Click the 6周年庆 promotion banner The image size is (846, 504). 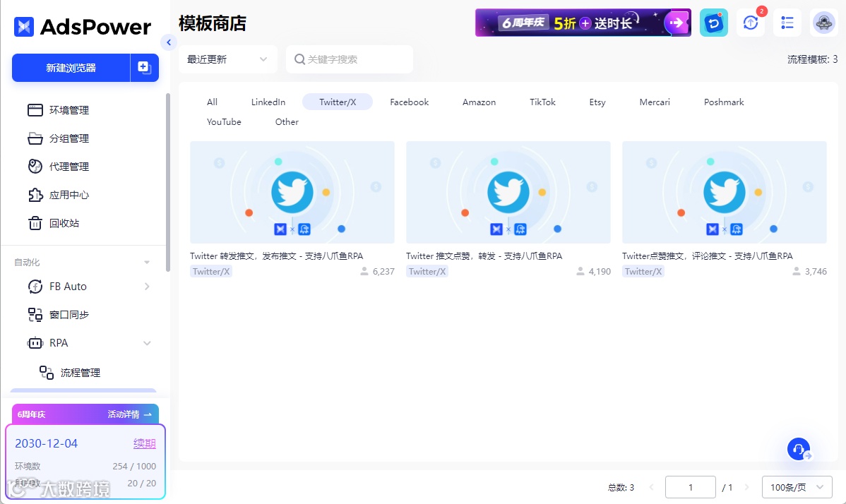[583, 23]
